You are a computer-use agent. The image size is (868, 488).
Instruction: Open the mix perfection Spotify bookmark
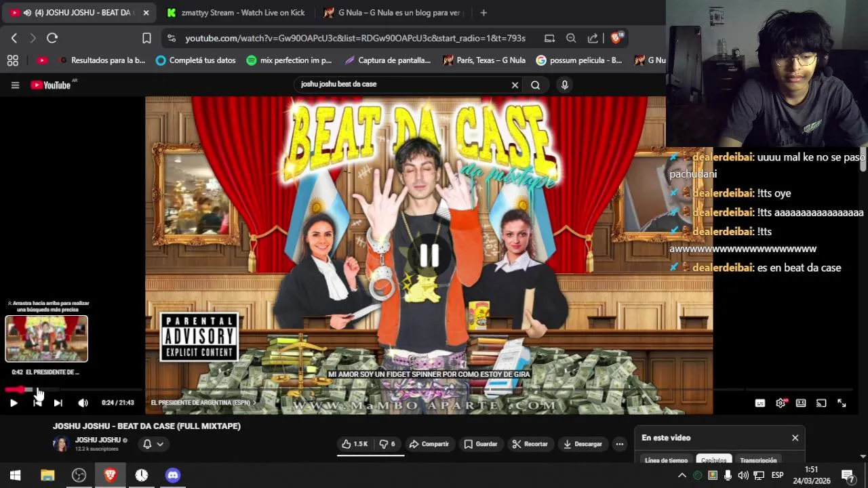(290, 60)
